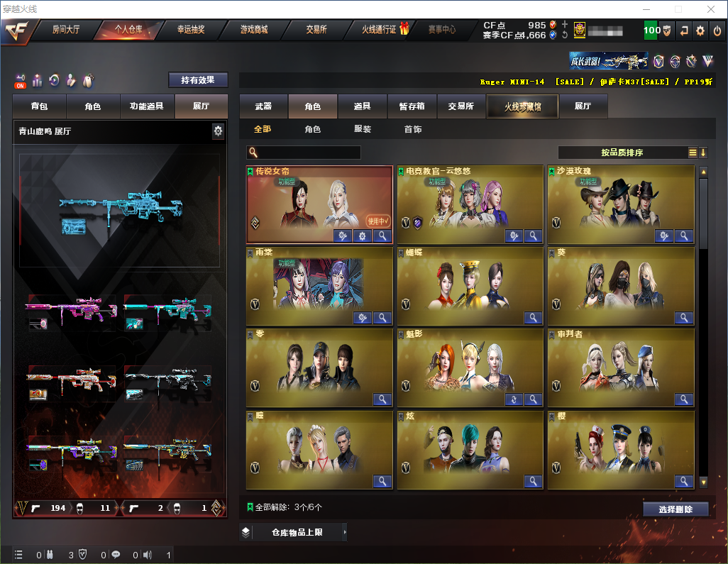Click the wrench icon on 雨棠 card
Screen dimensions: 728x564
362,318
